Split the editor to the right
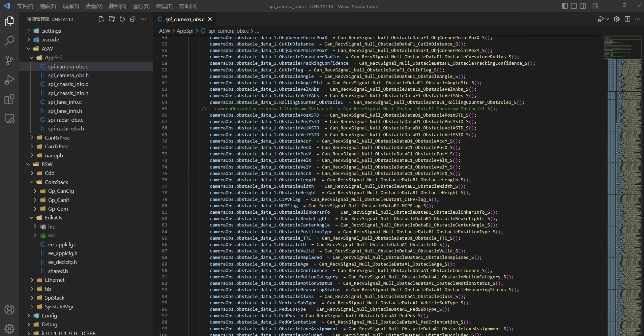The width and height of the screenshot is (644, 336). pyautogui.click(x=627, y=19)
